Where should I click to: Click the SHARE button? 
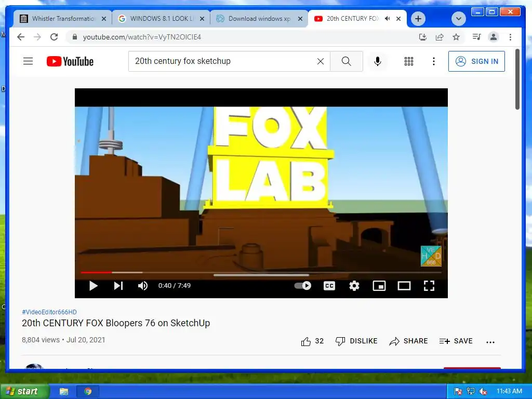(408, 341)
